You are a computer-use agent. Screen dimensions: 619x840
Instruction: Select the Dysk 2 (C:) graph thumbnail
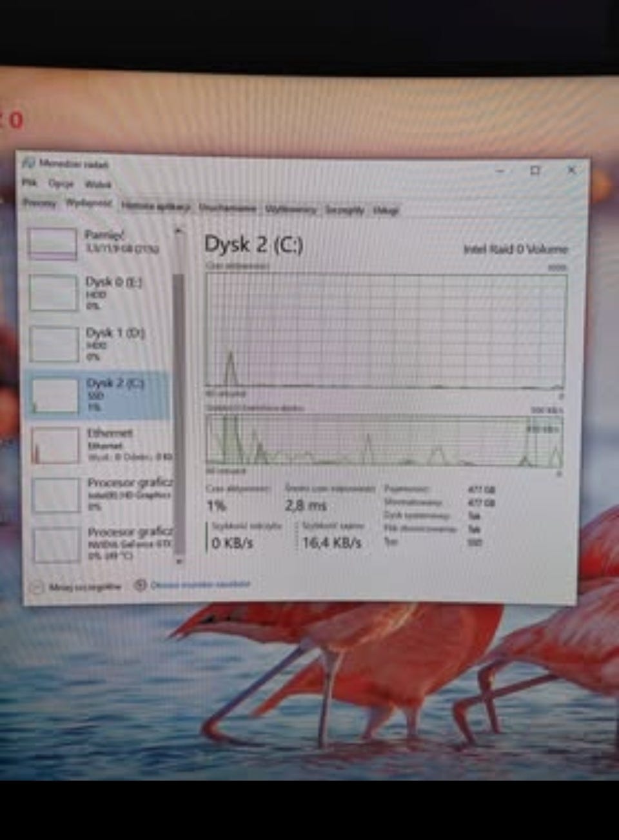[x=55, y=394]
